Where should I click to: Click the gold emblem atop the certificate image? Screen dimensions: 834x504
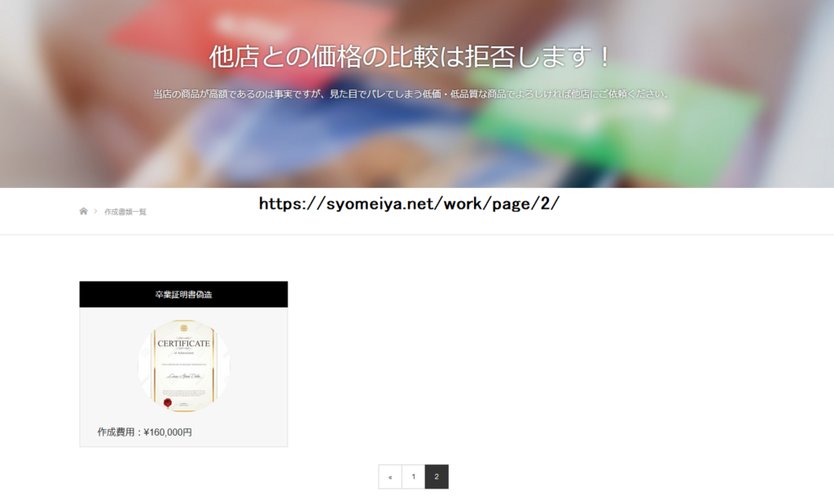click(184, 326)
